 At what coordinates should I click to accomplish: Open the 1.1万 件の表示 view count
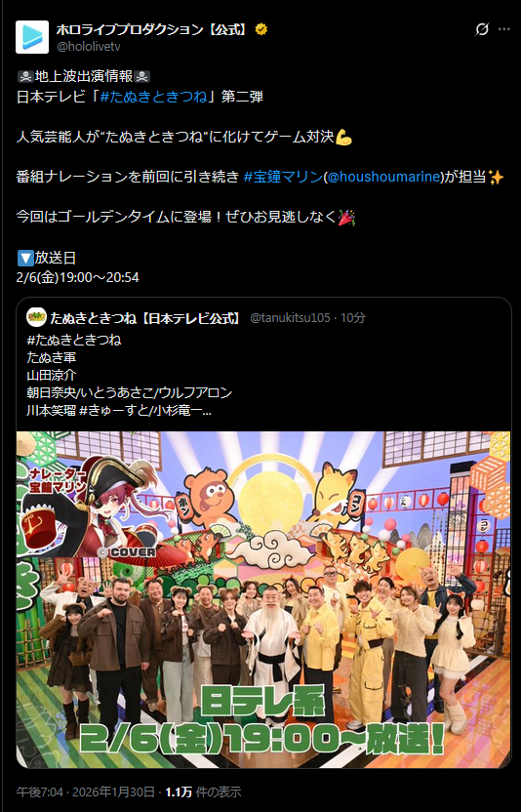coord(203,792)
